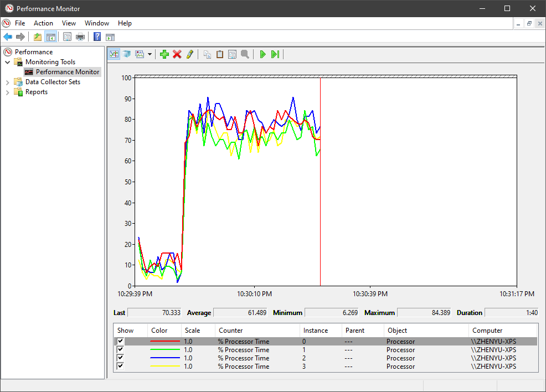Click the blue color line for Instance 2

165,358
